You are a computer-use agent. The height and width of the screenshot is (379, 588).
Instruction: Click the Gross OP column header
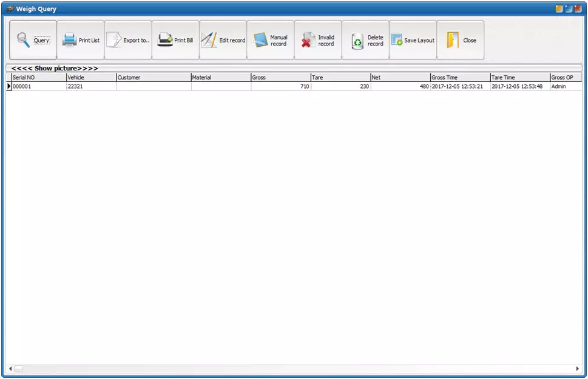coord(566,77)
